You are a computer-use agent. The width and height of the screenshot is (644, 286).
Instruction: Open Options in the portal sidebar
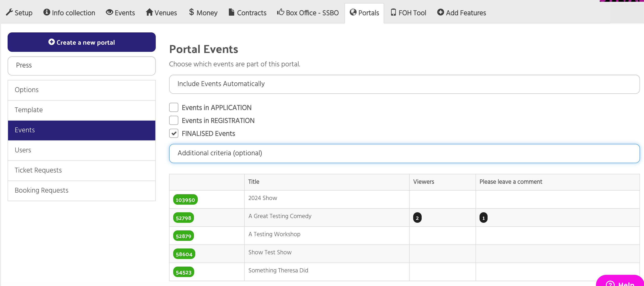coord(82,90)
